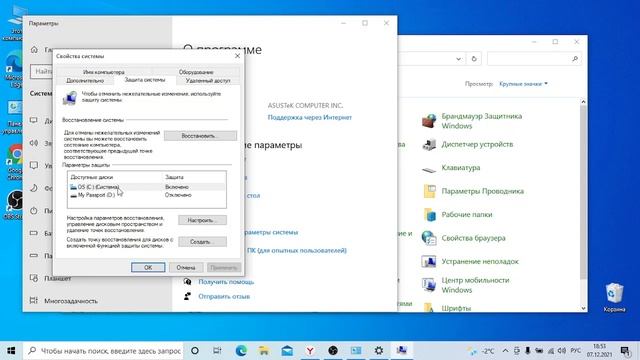The image size is (640, 360).
Task: Select the Google Chrome desktop shortcut
Action: [15, 162]
